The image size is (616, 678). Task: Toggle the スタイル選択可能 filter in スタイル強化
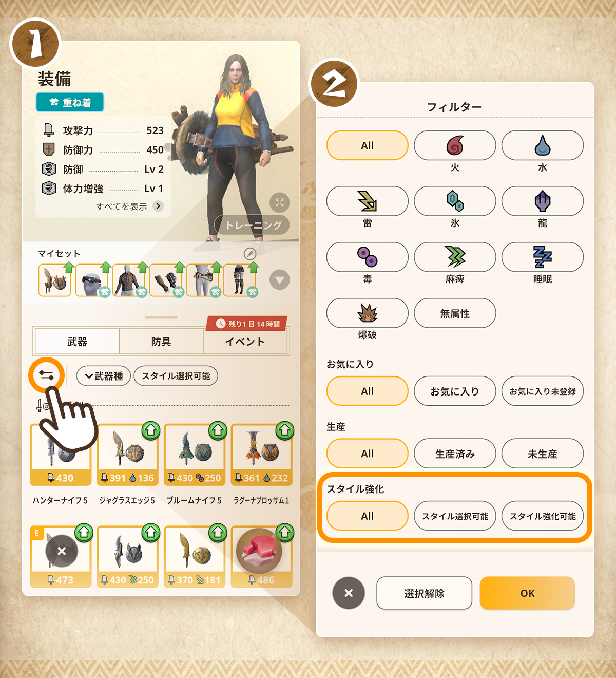[455, 516]
